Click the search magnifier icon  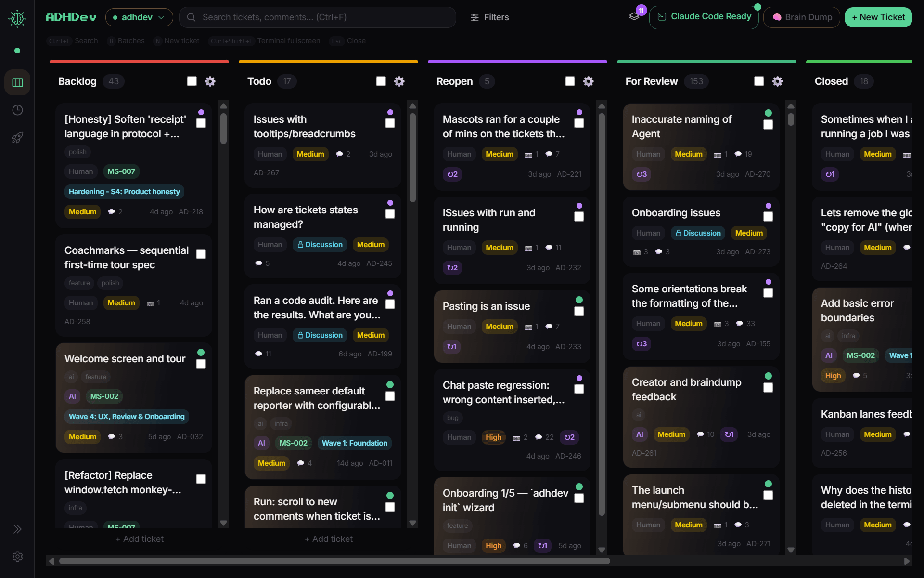click(x=191, y=17)
